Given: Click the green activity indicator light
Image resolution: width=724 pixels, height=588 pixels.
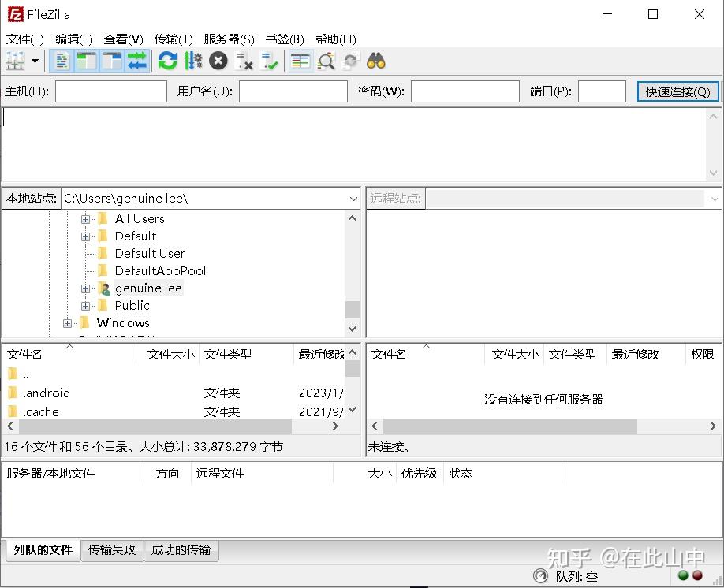Looking at the screenshot, I should click(683, 575).
